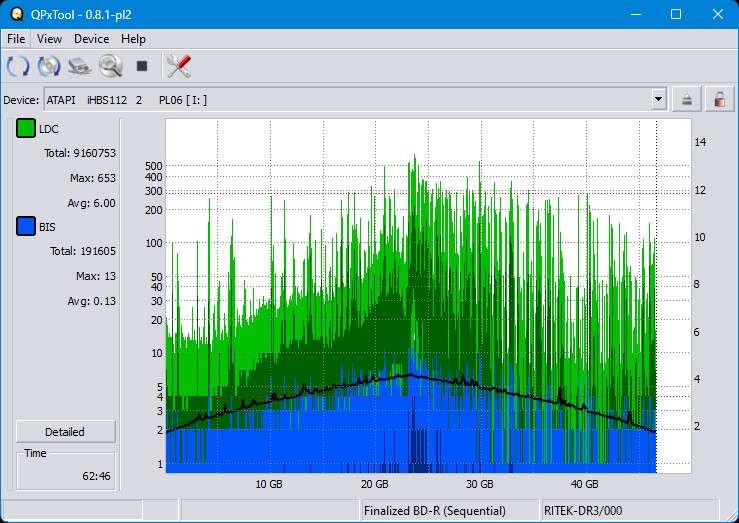Toggle the drive lock padlock icon
The width and height of the screenshot is (739, 523).
(717, 99)
